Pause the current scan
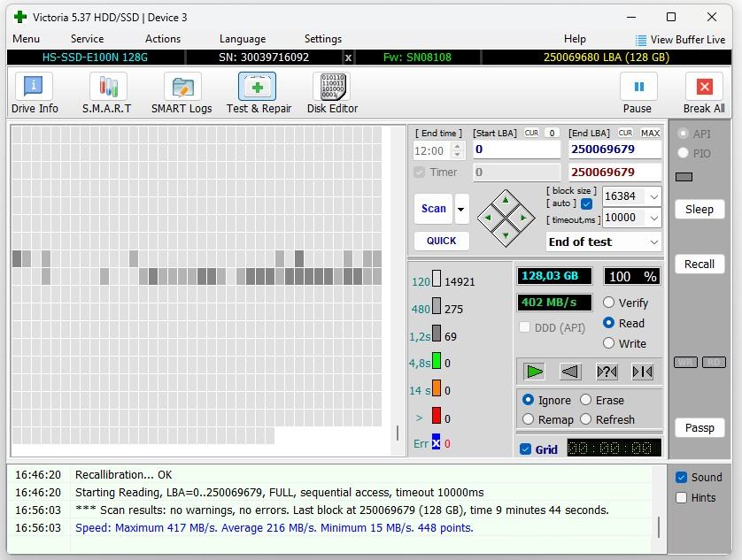The height and width of the screenshot is (560, 742). pyautogui.click(x=638, y=93)
